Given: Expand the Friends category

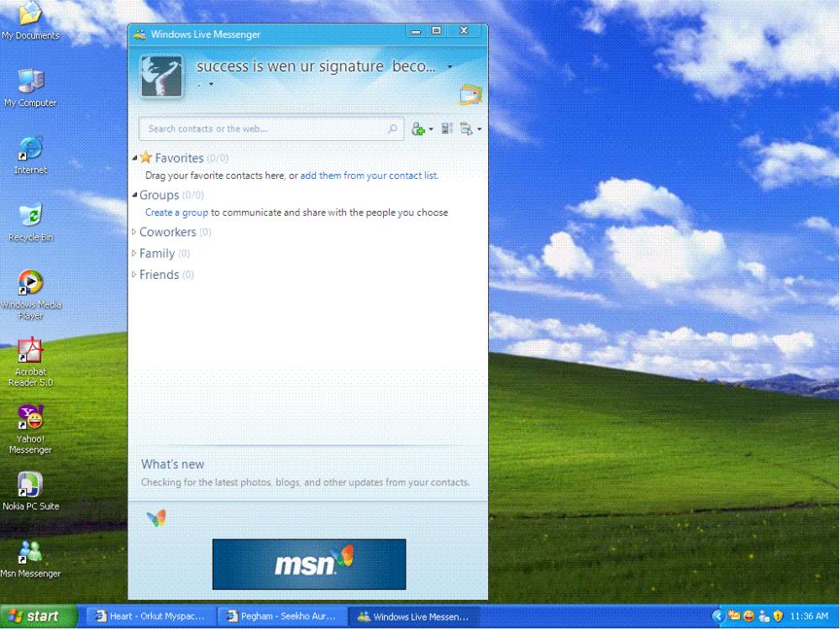Looking at the screenshot, I should [134, 275].
